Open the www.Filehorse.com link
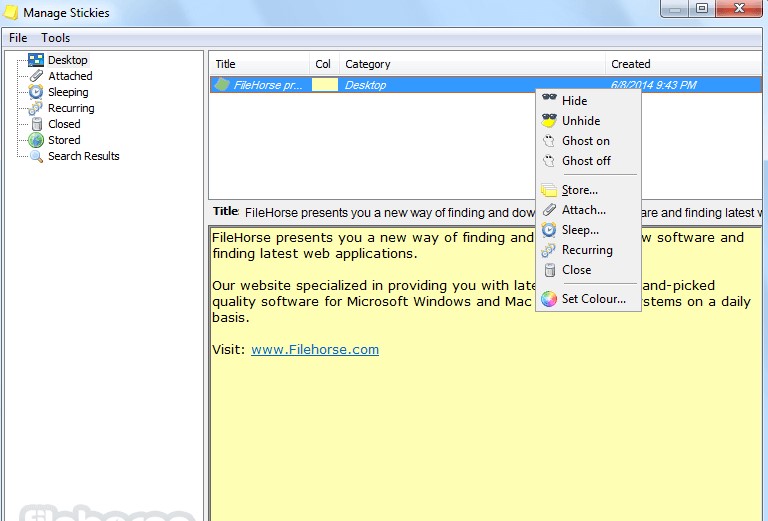 (x=315, y=350)
